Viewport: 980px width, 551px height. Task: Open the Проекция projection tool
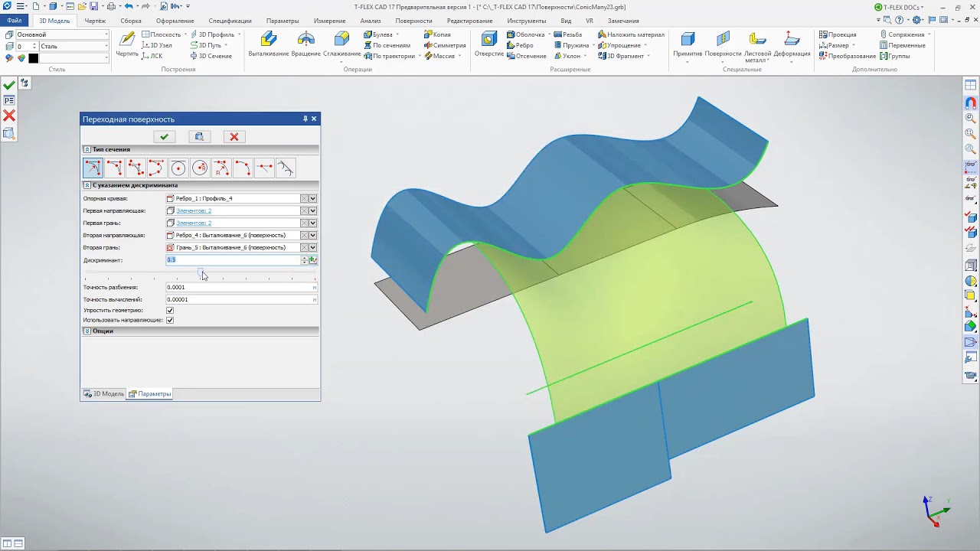[838, 34]
